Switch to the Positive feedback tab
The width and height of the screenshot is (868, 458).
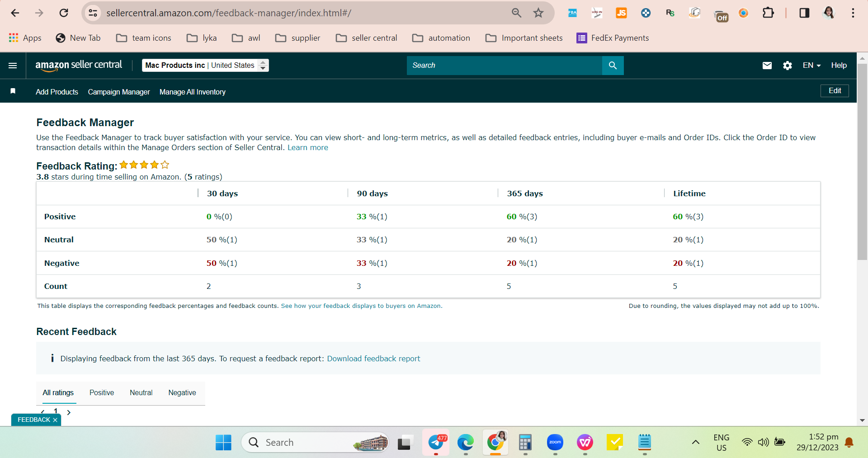(x=102, y=392)
